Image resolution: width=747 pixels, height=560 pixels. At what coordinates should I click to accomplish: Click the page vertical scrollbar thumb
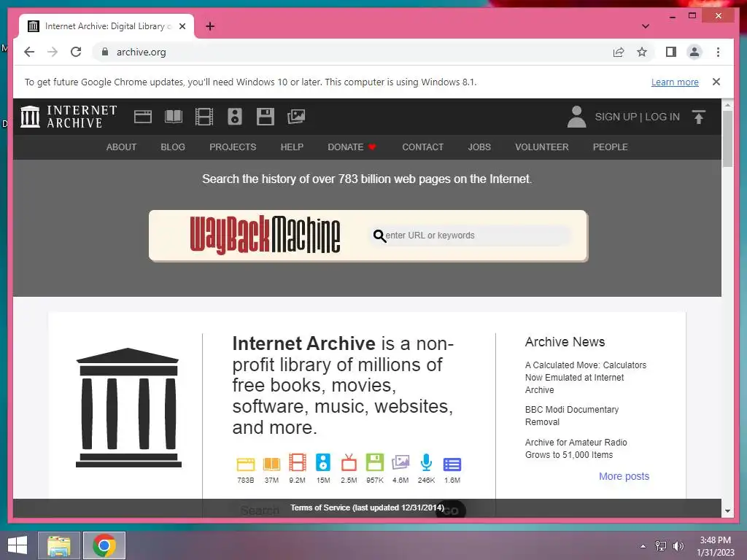[727, 139]
